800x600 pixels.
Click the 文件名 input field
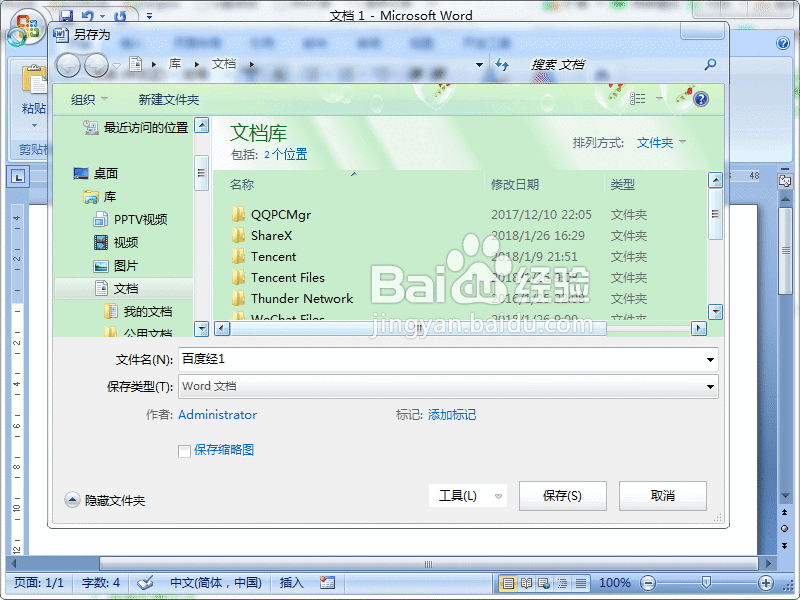[440, 359]
